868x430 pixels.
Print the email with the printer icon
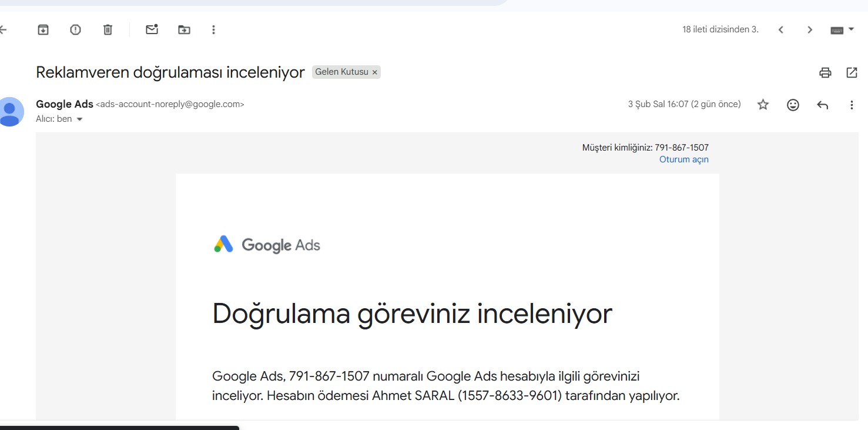pos(825,72)
